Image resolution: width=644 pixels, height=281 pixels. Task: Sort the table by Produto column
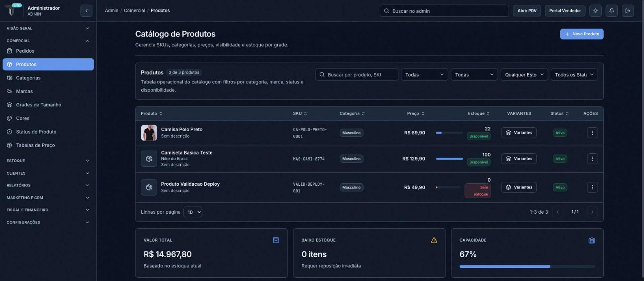click(152, 113)
